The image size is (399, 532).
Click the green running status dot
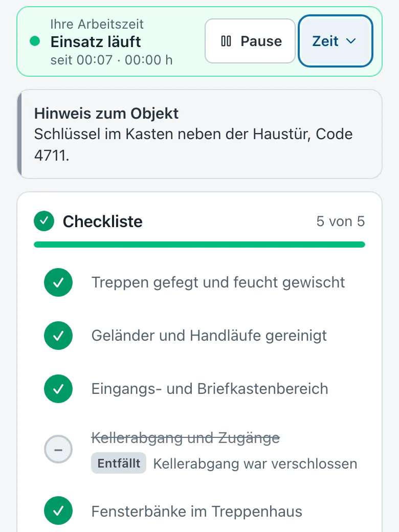click(35, 41)
